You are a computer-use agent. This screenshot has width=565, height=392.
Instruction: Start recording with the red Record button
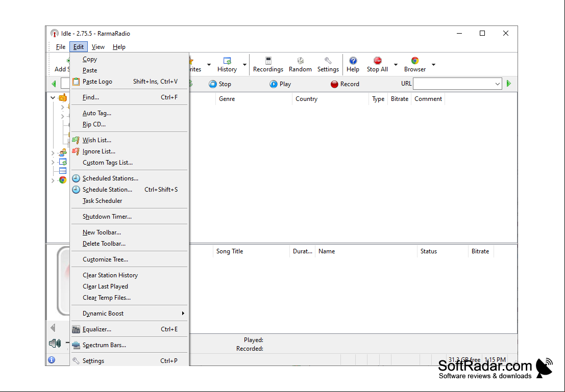345,84
